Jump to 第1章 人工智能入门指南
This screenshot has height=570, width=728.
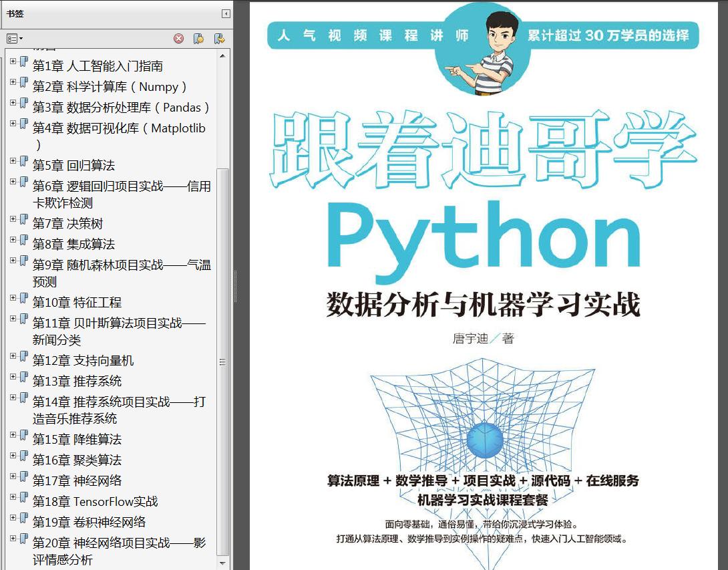[x=98, y=66]
